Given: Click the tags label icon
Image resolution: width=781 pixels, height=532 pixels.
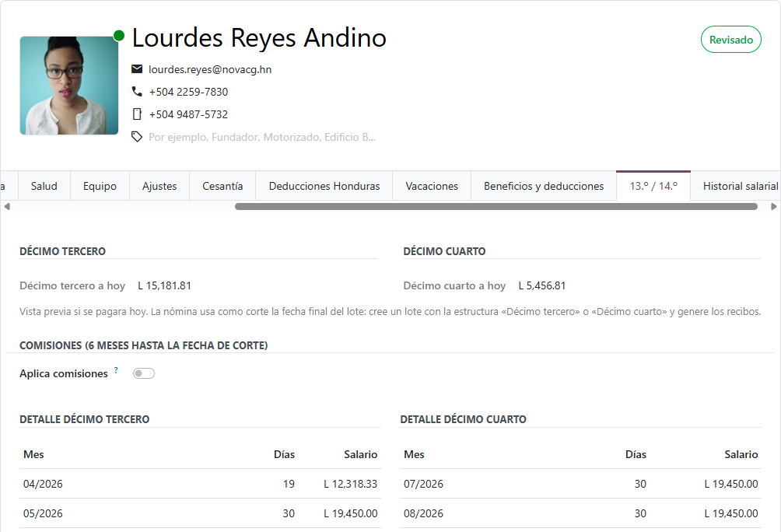Looking at the screenshot, I should click(137, 136).
